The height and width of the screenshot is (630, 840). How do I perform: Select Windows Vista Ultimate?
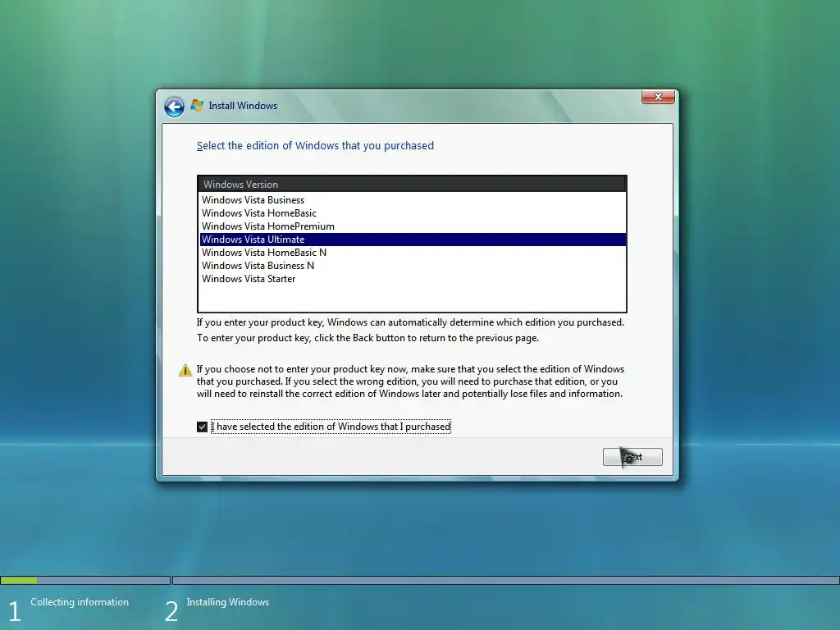(x=413, y=240)
